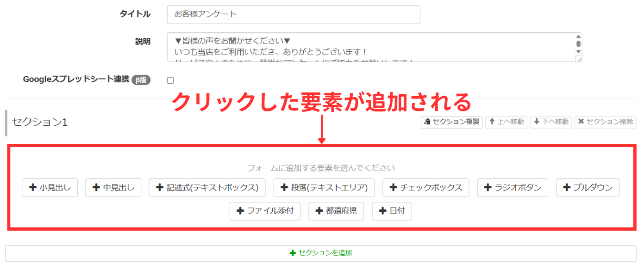The width and height of the screenshot is (644, 263).
Task: Add 段落(テキストエリア) element
Action: click(x=324, y=188)
